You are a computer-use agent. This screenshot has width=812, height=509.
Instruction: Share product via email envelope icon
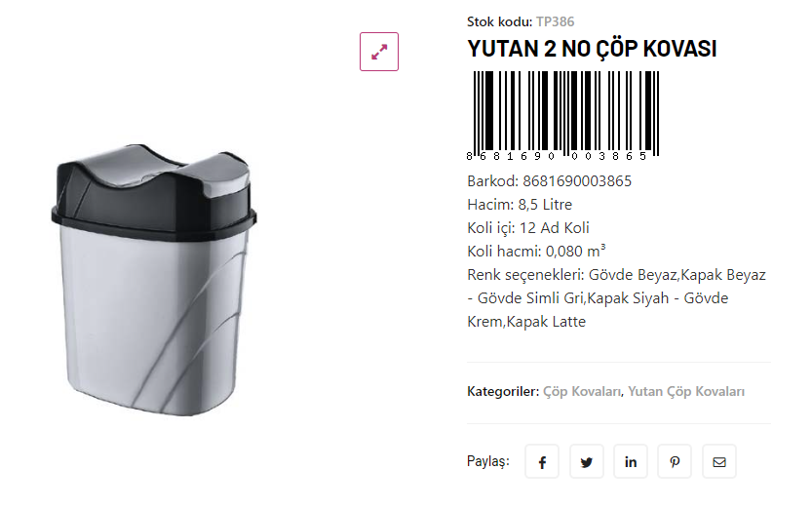pyautogui.click(x=718, y=461)
